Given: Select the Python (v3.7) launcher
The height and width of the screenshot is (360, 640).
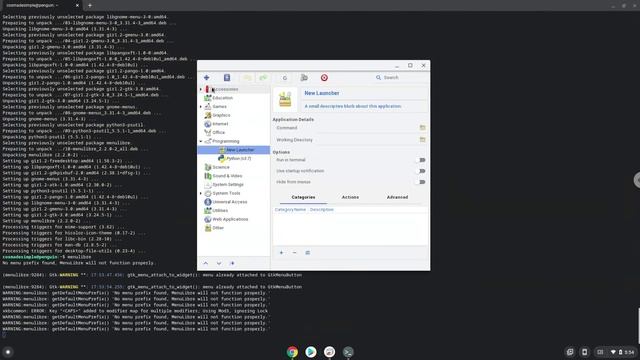Looking at the screenshot, I should click(x=238, y=158).
